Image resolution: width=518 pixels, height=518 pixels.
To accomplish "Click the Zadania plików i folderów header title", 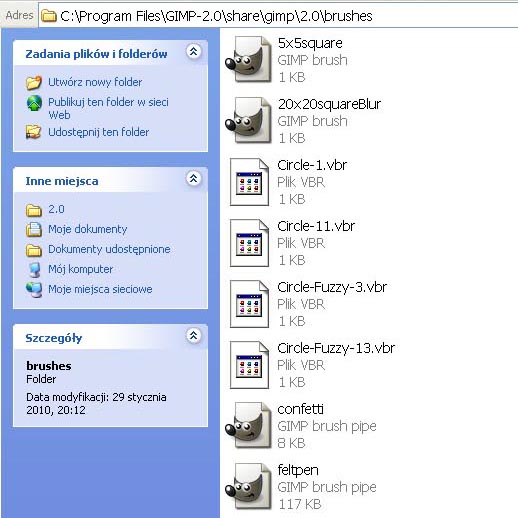I will 96,54.
